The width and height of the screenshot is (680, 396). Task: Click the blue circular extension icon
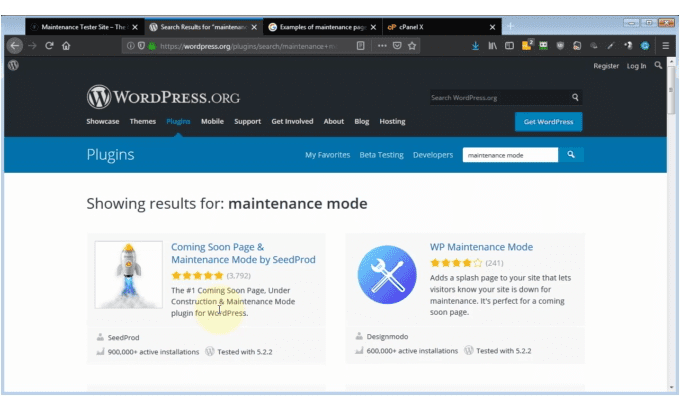click(x=645, y=46)
